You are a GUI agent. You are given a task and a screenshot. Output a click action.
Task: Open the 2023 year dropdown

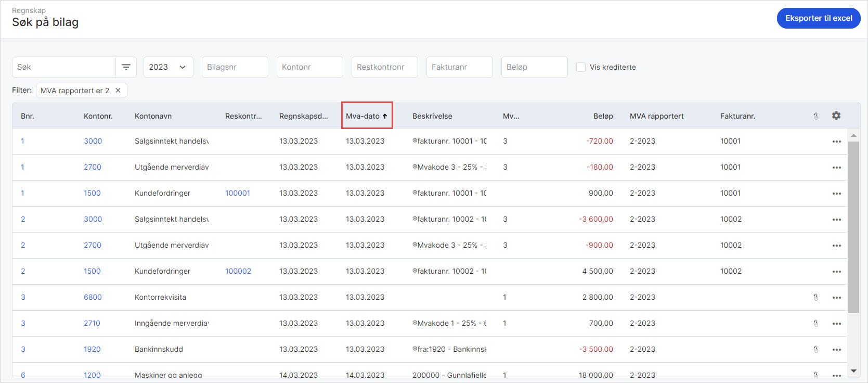(168, 67)
